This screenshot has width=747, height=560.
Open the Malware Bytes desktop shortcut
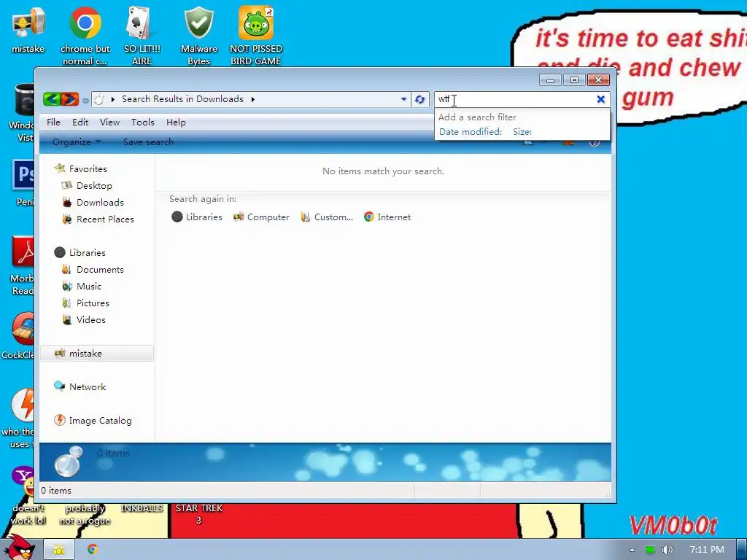point(199,36)
